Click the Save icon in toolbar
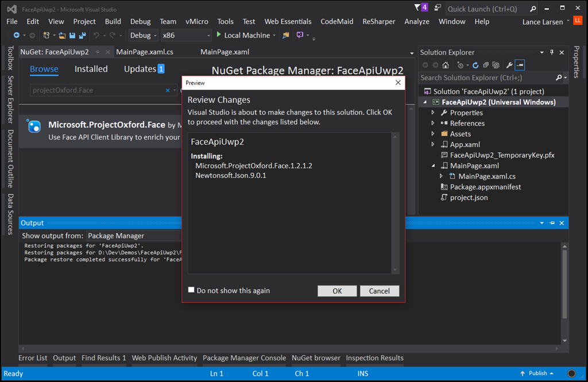 pos(72,35)
